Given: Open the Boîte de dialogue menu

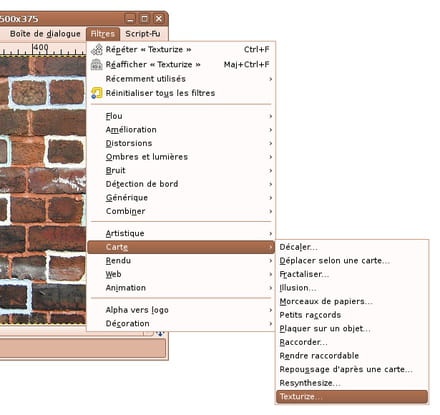Looking at the screenshot, I should pyautogui.click(x=45, y=34).
